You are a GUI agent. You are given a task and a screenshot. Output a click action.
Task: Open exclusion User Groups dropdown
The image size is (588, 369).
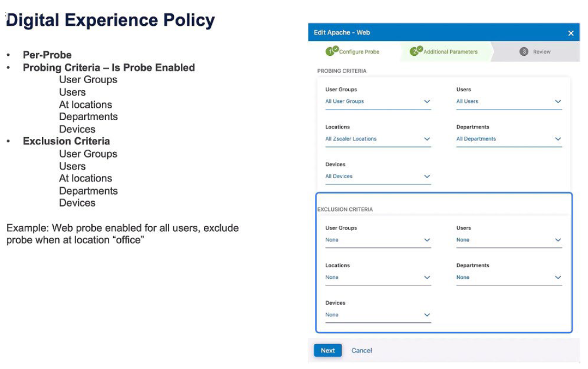point(378,240)
